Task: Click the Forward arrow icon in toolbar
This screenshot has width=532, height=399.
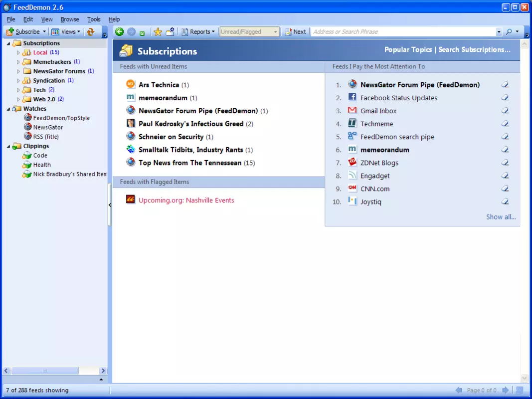Action: pos(131,32)
